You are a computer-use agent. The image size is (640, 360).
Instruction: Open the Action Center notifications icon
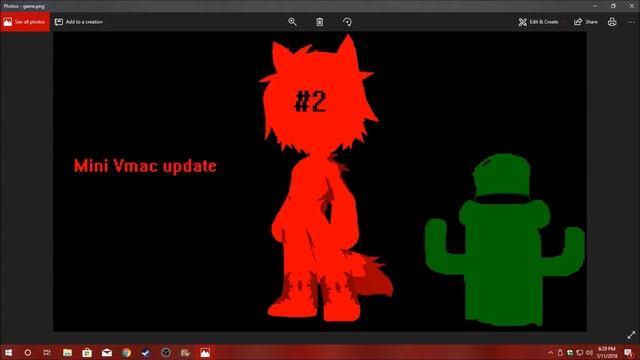click(629, 352)
